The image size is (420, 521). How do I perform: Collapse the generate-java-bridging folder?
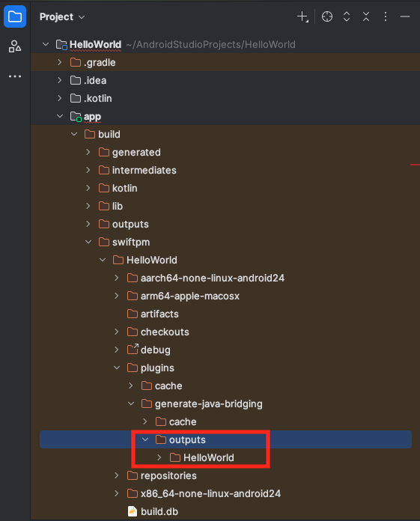(131, 403)
